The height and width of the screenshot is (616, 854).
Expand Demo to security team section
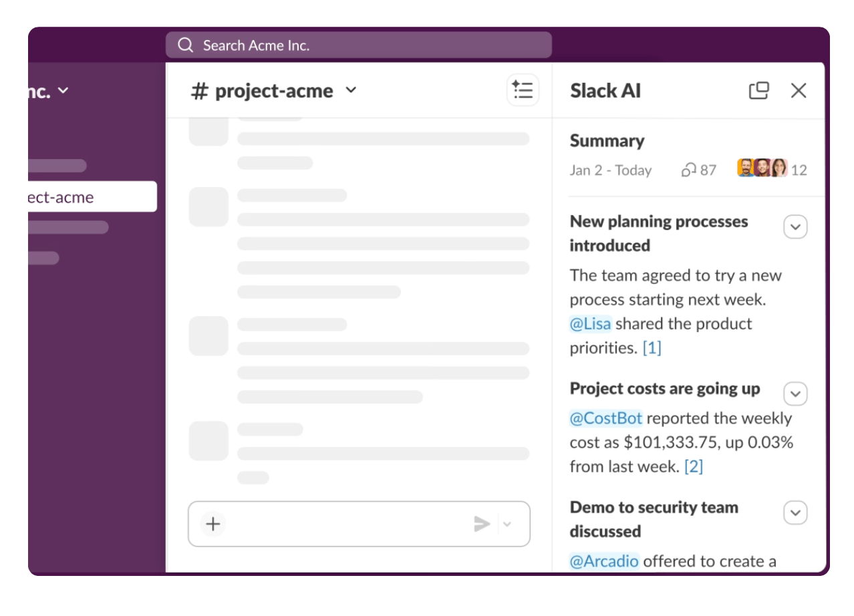[795, 513]
